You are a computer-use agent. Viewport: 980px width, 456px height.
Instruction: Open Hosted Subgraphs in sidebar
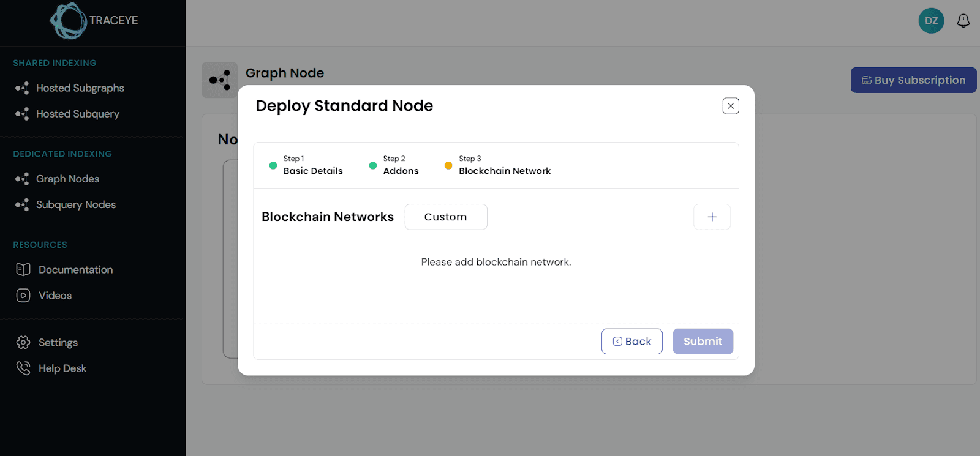coord(69,88)
